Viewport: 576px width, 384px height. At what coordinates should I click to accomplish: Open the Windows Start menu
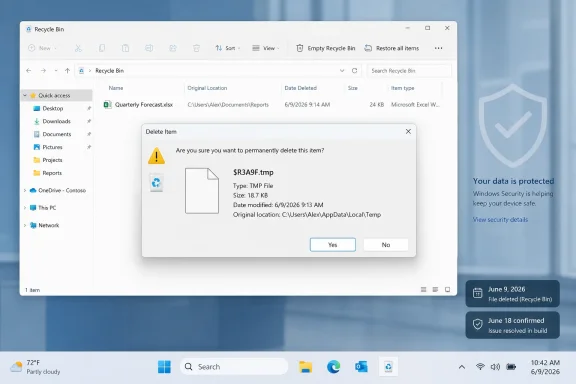pyautogui.click(x=164, y=367)
